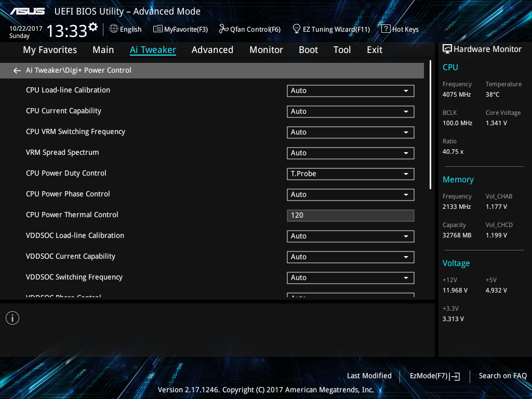Expand VDDSOC Current Capability dropdown
Screen dimensions: 532x399
coord(351,257)
